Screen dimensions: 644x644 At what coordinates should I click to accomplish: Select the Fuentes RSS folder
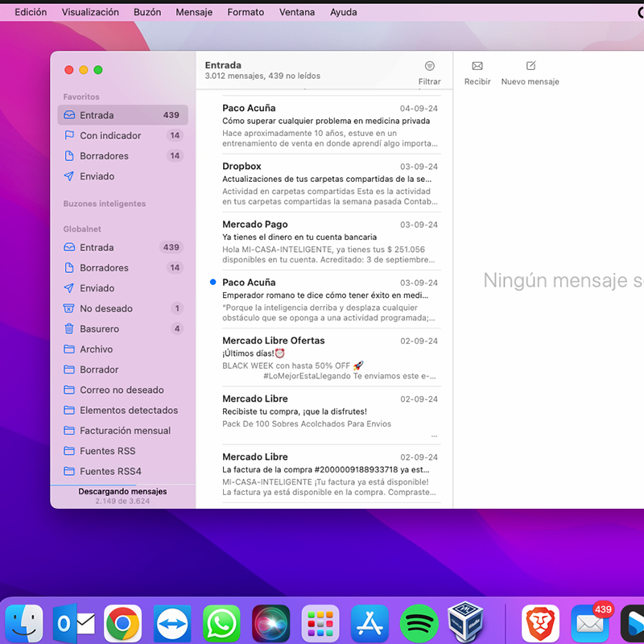[x=107, y=451]
